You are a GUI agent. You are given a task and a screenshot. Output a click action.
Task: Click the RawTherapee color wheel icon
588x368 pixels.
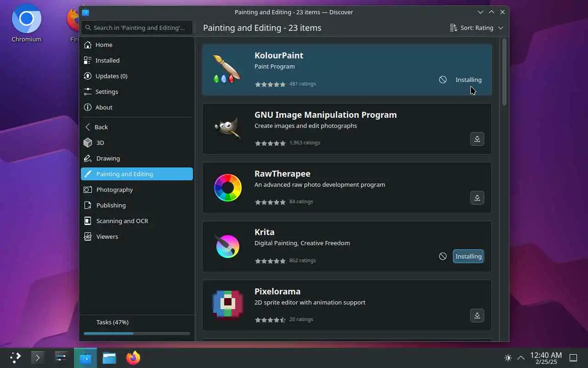tap(227, 187)
